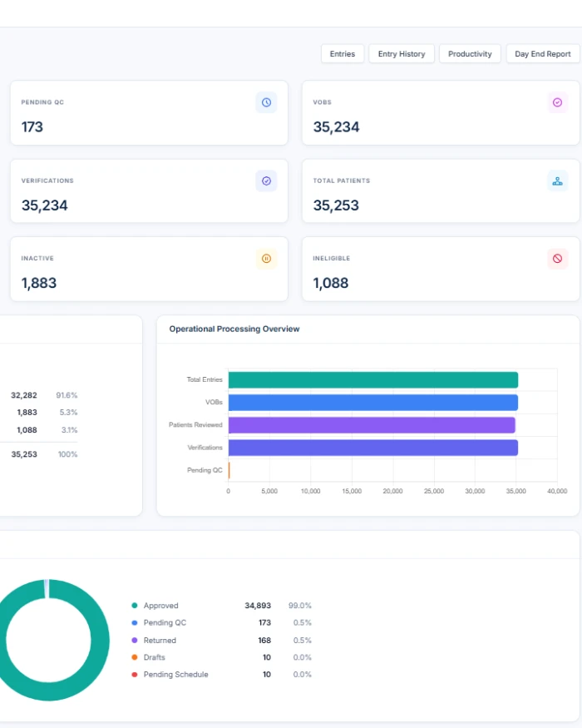Viewport: 582px width, 728px height.
Task: Click the approved count 34,893
Action: (x=258, y=606)
